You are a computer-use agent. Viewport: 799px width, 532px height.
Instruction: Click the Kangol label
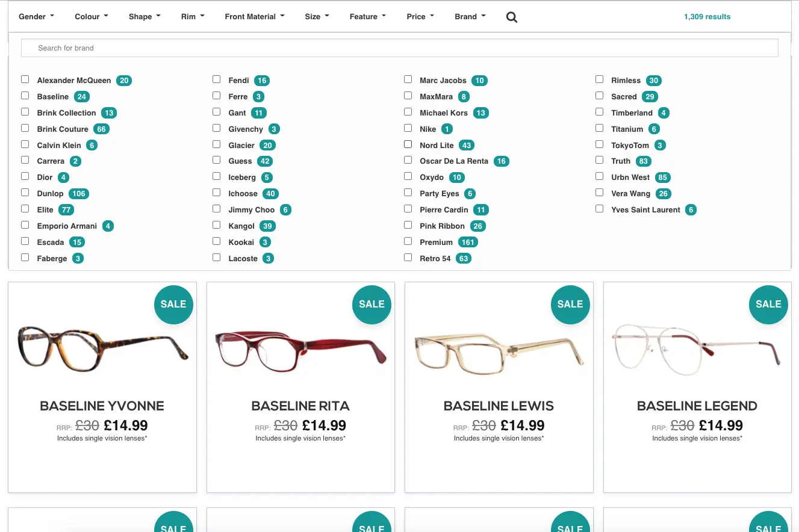tap(241, 226)
